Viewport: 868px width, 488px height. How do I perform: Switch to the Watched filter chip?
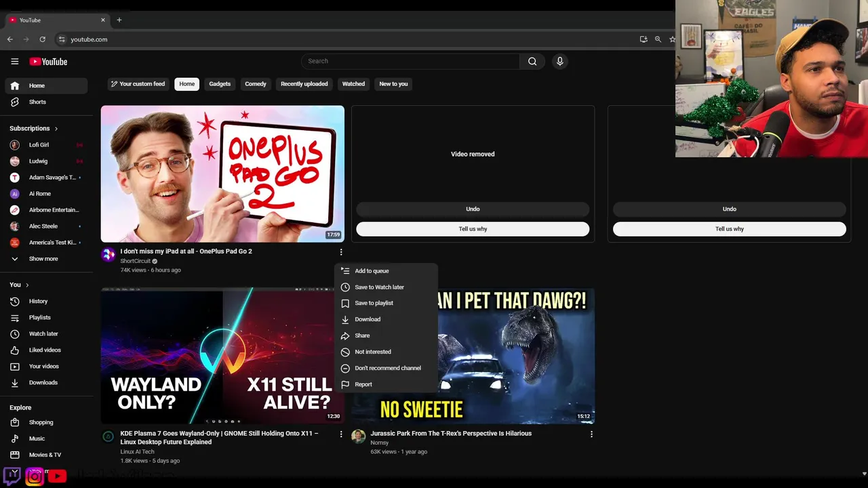353,84
